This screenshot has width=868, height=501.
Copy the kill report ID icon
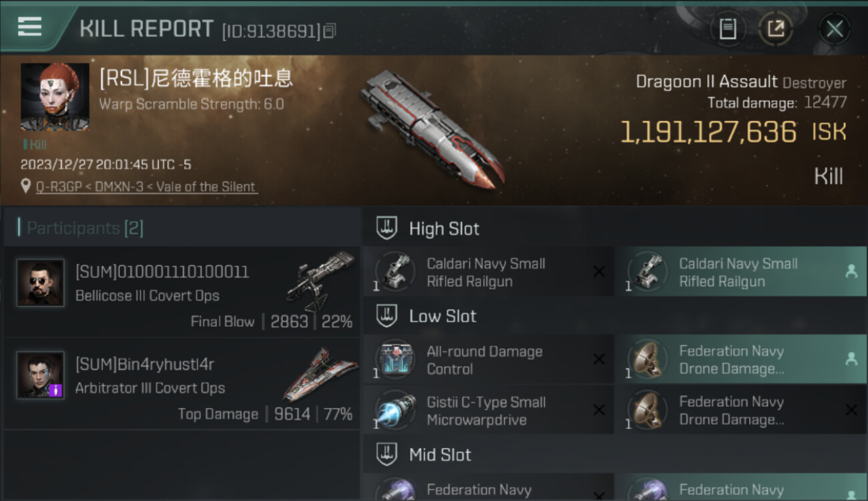coord(329,31)
